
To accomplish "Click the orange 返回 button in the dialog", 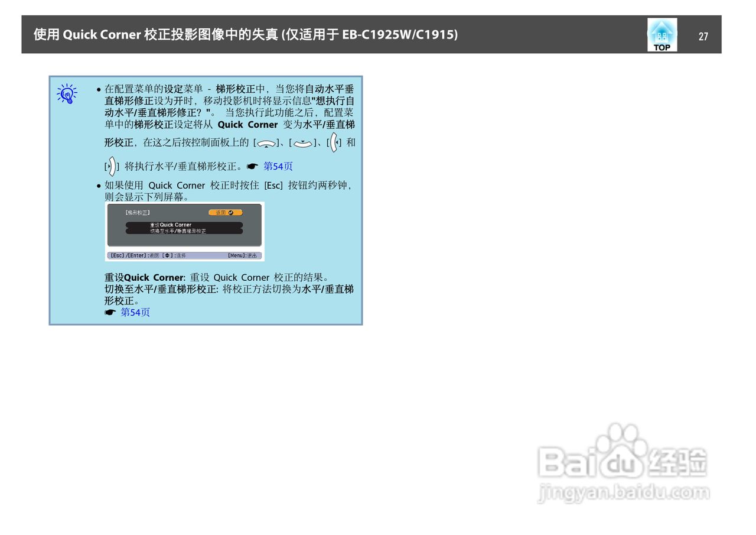I will (225, 212).
